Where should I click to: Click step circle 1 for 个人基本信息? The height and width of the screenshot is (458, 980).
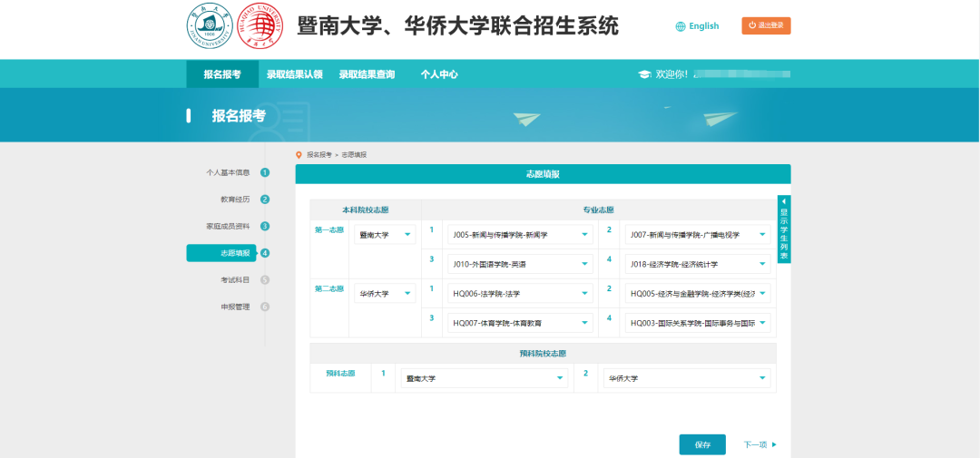coord(265,173)
